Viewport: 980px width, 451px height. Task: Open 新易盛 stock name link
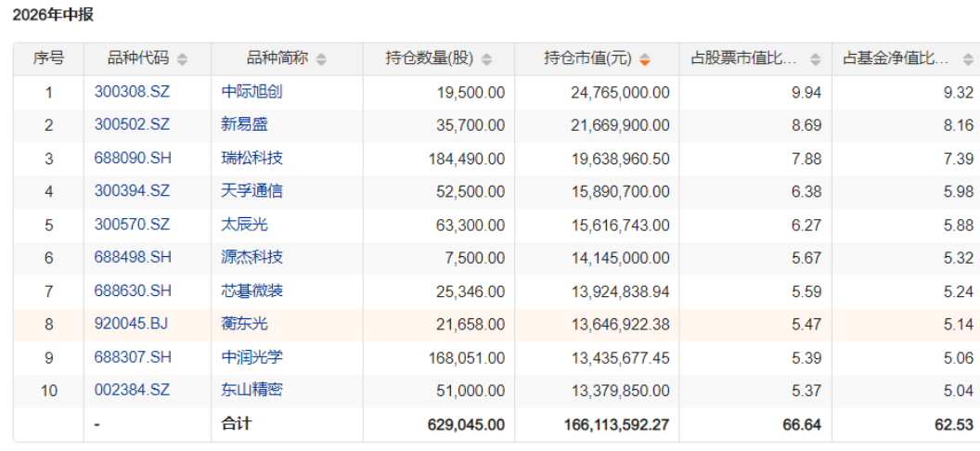[x=244, y=125]
